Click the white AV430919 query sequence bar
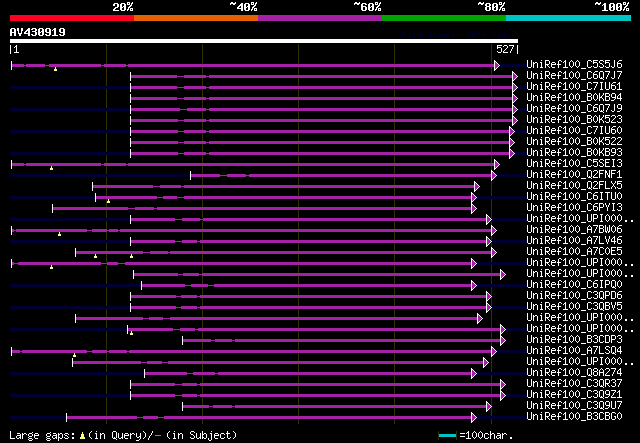The image size is (640, 443). tap(264, 41)
